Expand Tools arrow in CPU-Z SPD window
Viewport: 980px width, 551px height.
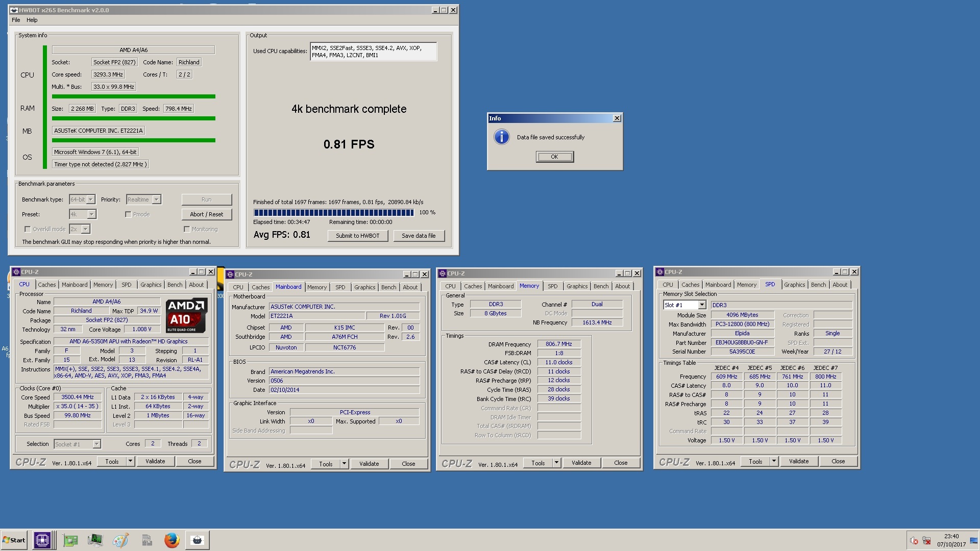[774, 461]
